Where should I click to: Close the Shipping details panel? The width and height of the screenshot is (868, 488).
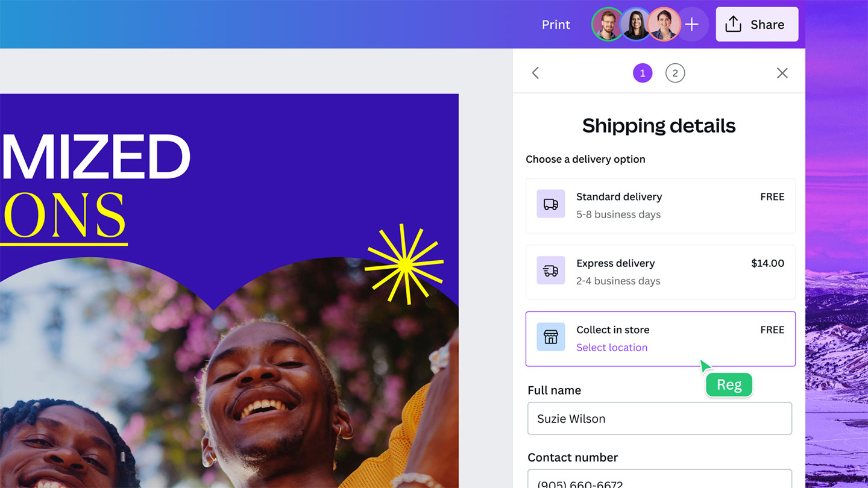(782, 73)
